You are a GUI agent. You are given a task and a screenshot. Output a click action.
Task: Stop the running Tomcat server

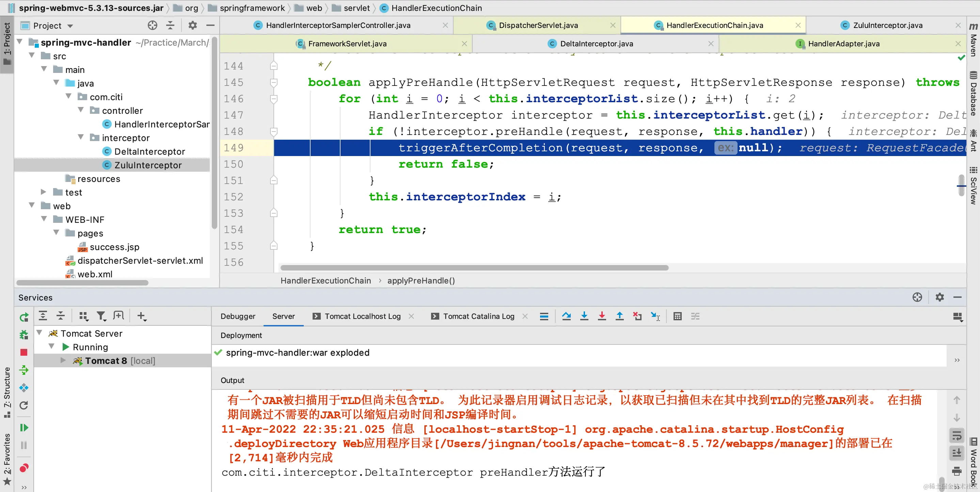(23, 352)
